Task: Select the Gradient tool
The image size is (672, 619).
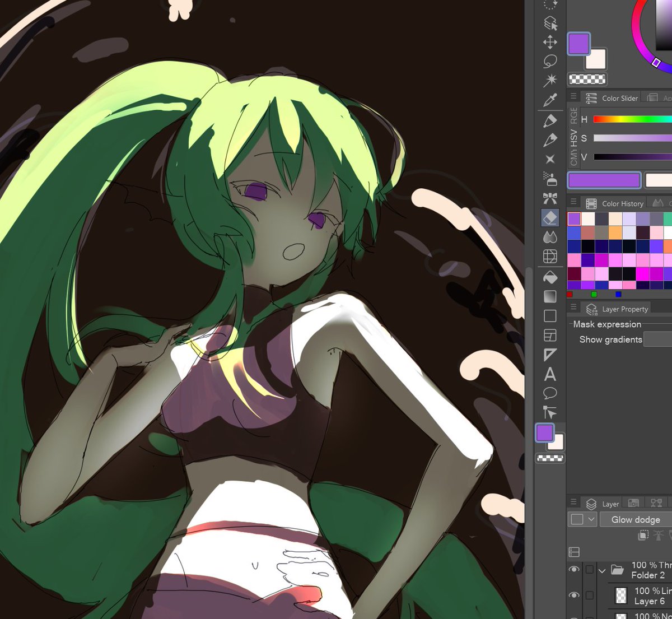Action: pos(550,296)
